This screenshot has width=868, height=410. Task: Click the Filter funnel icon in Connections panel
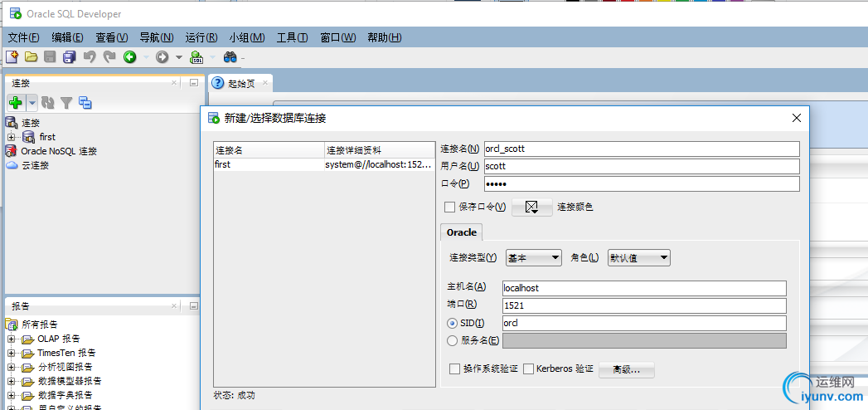pos(66,103)
